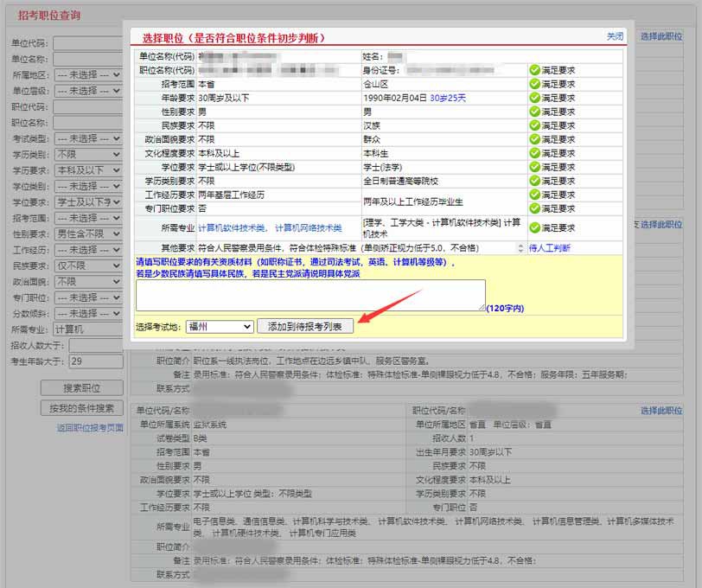Screen dimensions: 702x588
Task: Click the 其他要求 field scroll stepper arrows
Action: [521, 247]
